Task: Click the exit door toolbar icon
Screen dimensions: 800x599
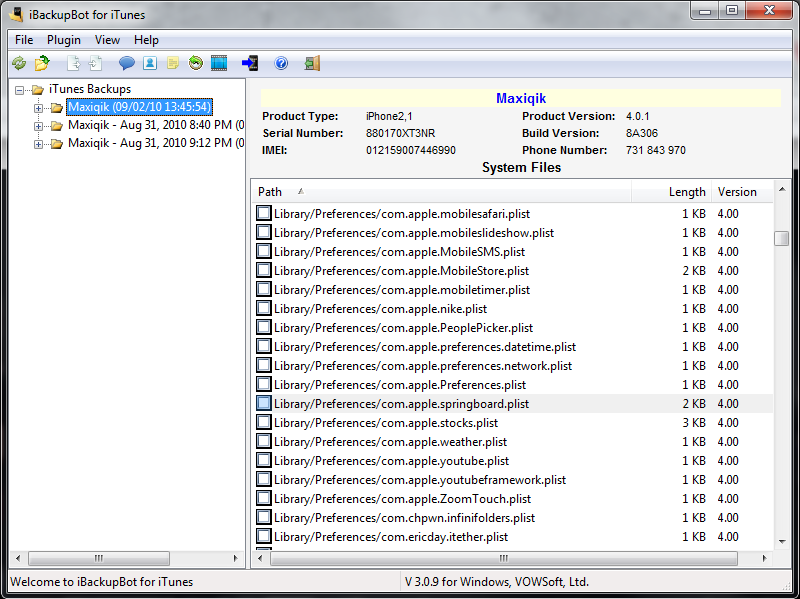Action: (312, 63)
